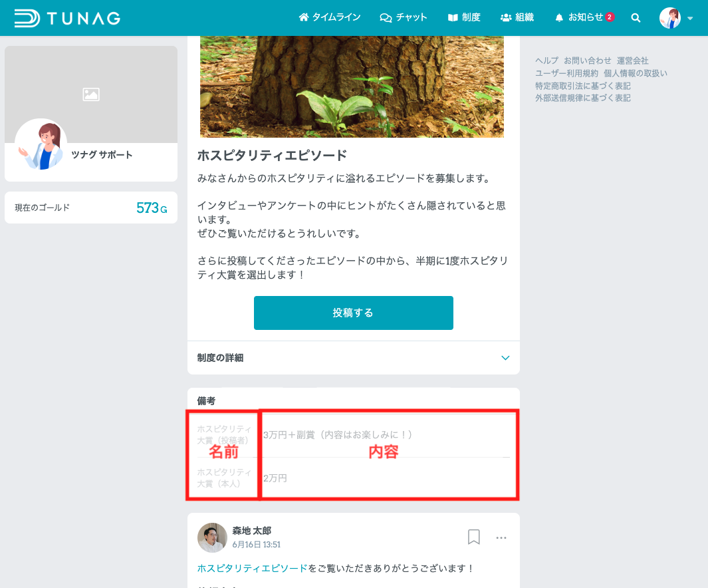Click the 2万円 value text
Viewport: 708px width, 588px height.
pyautogui.click(x=275, y=478)
